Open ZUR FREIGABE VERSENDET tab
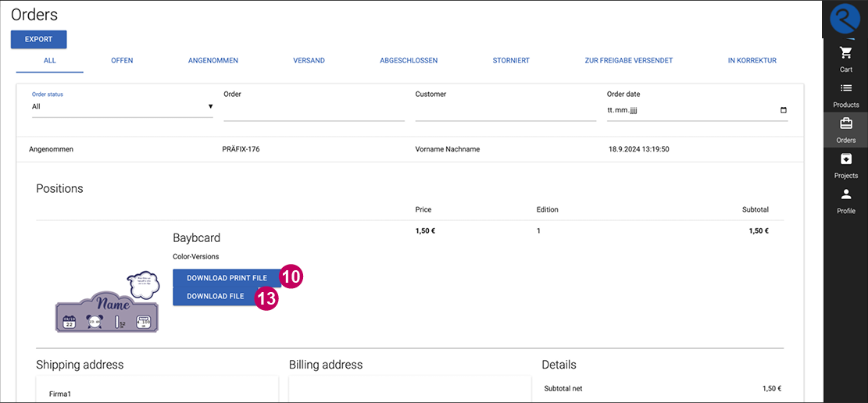The image size is (868, 403). click(x=628, y=61)
